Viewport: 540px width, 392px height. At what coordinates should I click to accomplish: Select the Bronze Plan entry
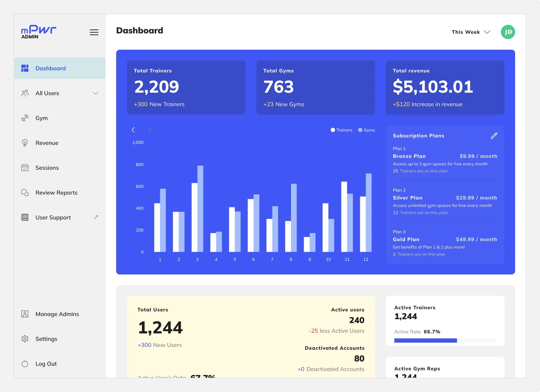[445, 160]
